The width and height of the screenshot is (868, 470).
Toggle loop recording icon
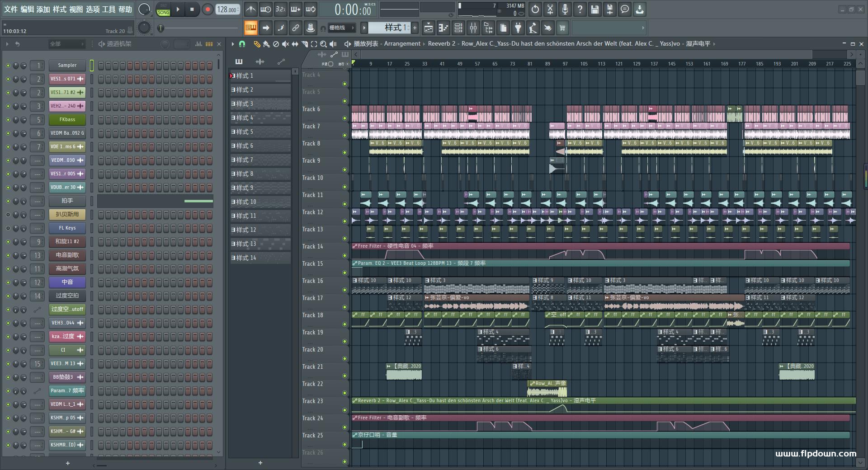311,9
